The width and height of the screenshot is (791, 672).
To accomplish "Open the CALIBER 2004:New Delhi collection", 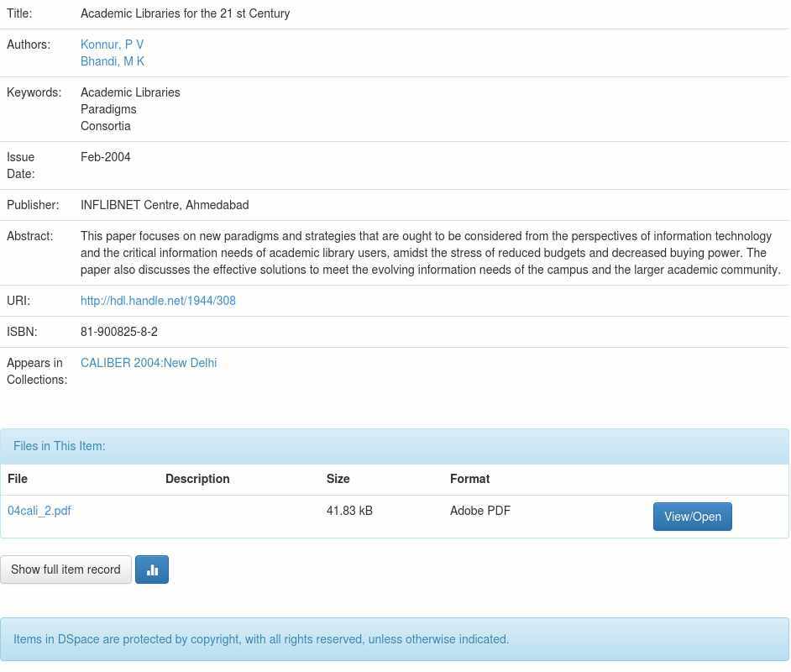I will (149, 363).
